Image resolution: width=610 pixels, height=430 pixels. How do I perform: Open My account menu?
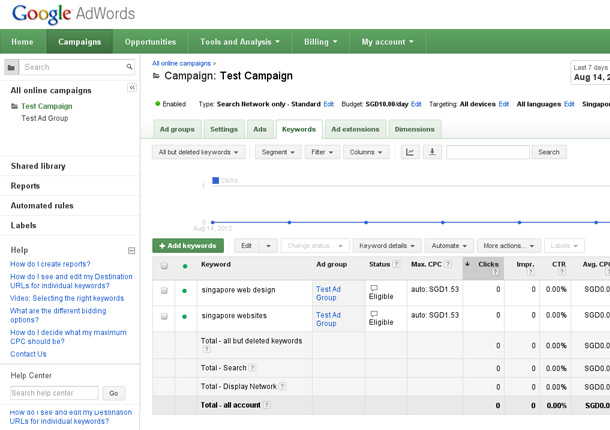[387, 42]
